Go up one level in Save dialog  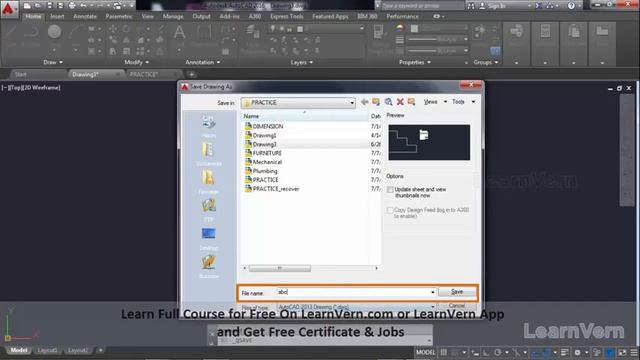(376, 102)
